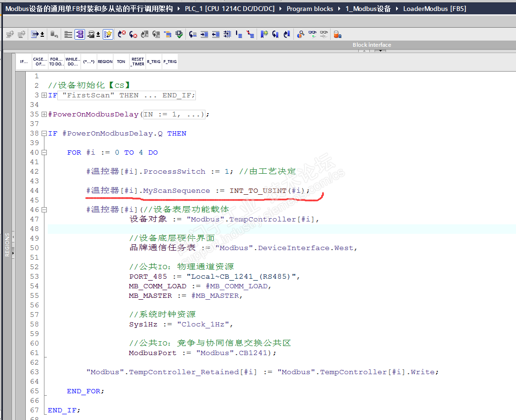Screen dimensions: 516x420
Task: Indent the selected text using toolbar icon
Action: (x=204, y=34)
